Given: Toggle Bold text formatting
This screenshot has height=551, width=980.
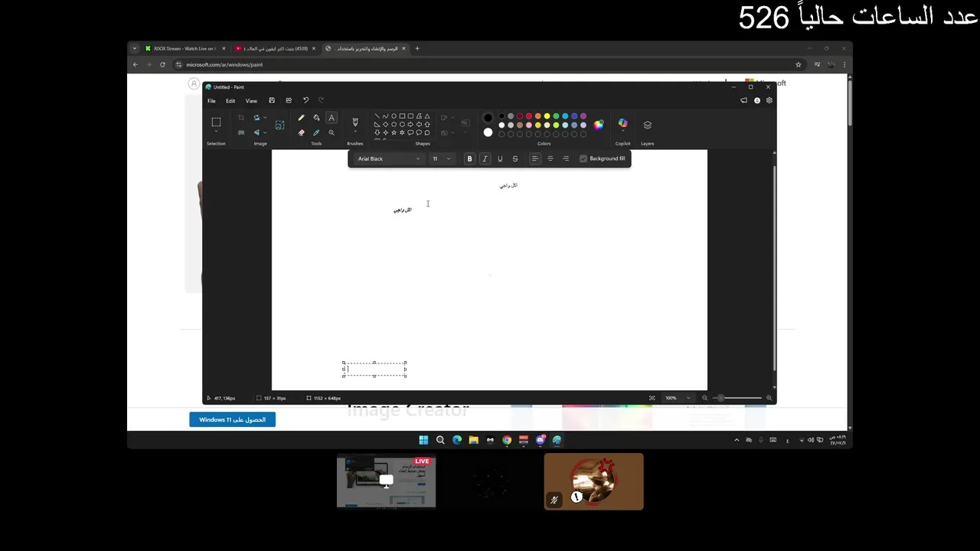Looking at the screenshot, I should tap(470, 158).
